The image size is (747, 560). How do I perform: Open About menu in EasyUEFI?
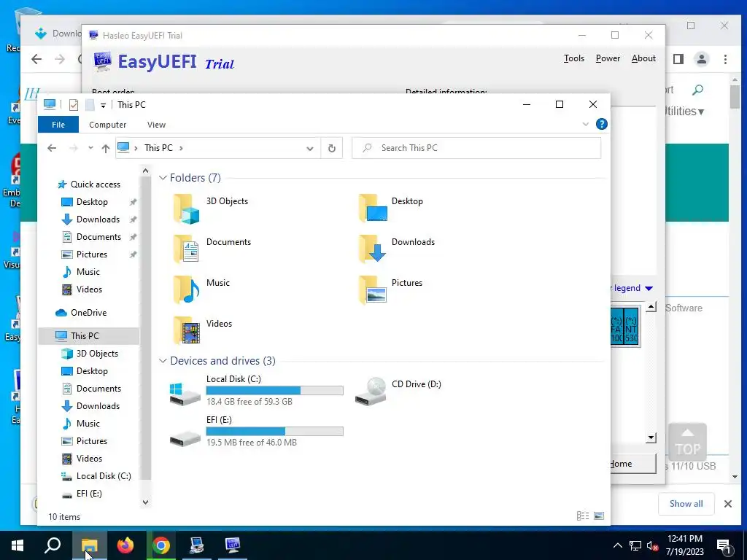[643, 58]
